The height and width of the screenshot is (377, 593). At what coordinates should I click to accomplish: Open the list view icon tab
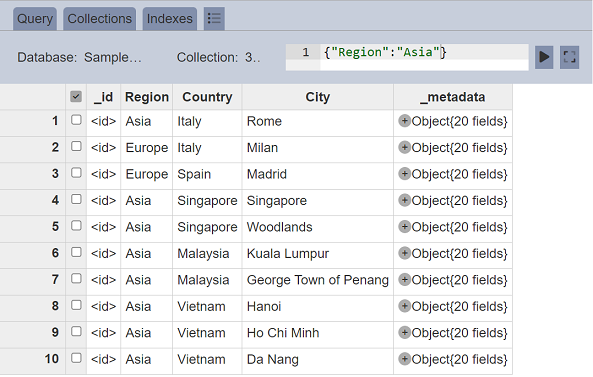pos(214,18)
